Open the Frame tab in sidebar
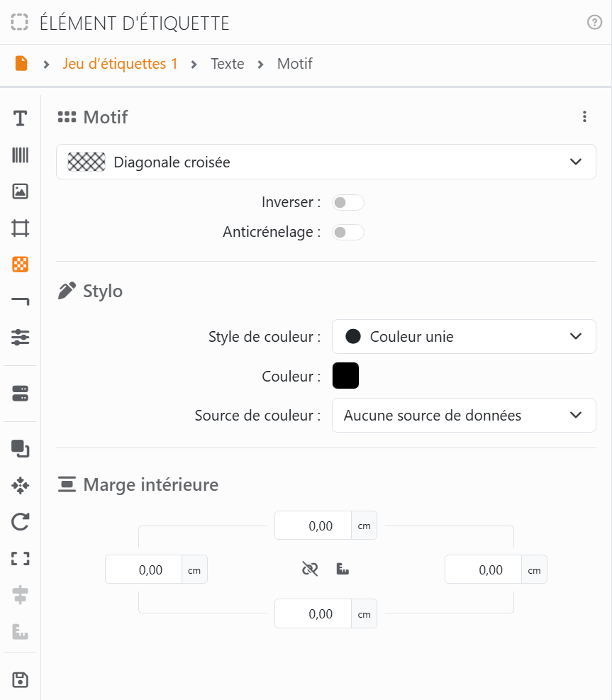612x700 pixels. click(x=20, y=228)
